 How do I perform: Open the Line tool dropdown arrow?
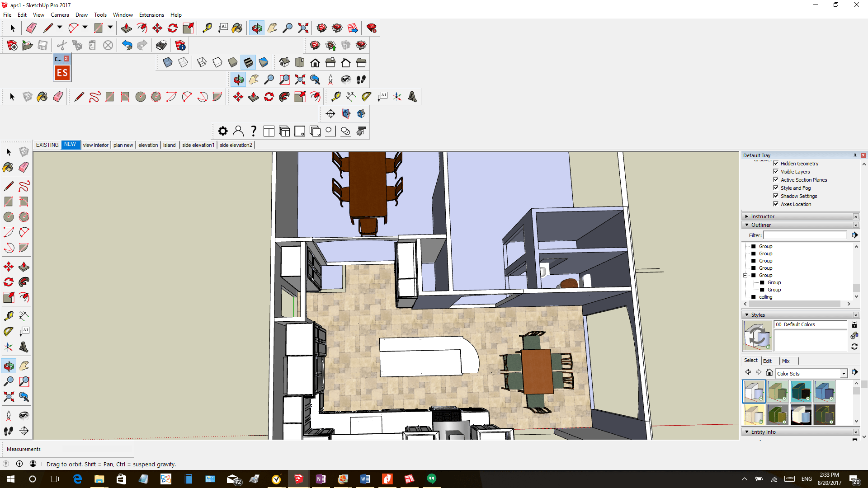click(x=59, y=28)
